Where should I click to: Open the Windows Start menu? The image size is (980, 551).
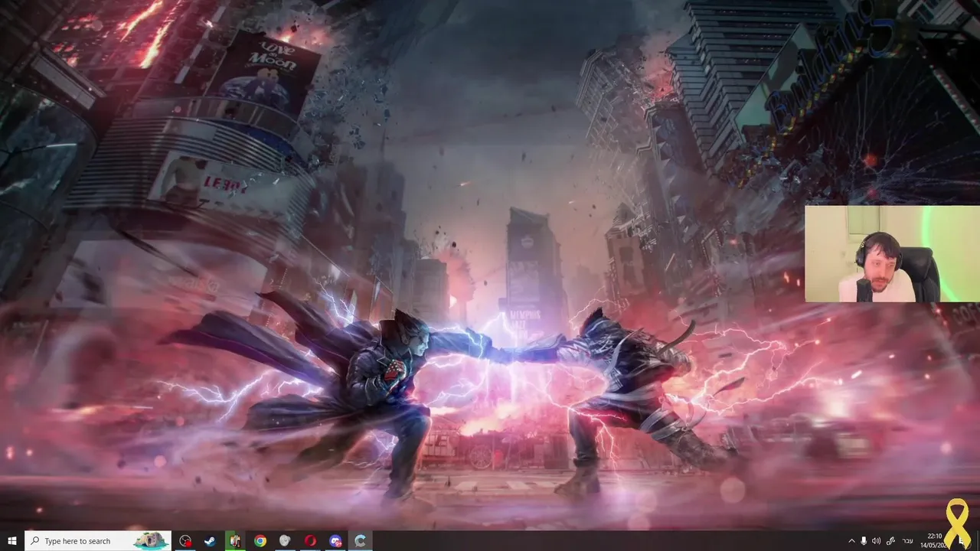(11, 541)
